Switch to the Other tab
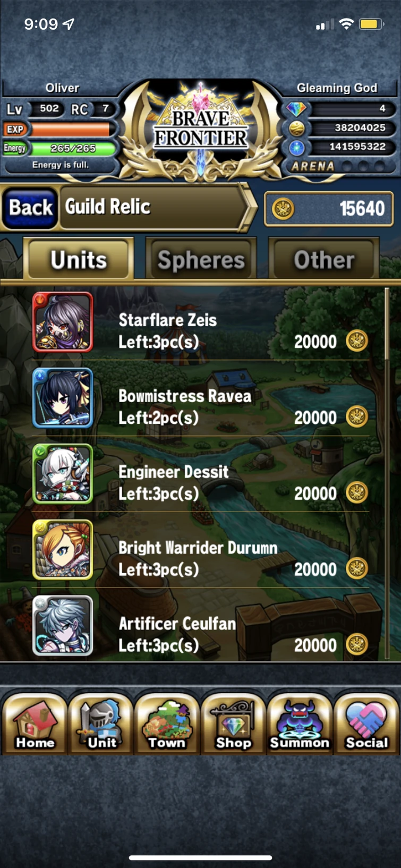The image size is (401, 868). pos(324,259)
